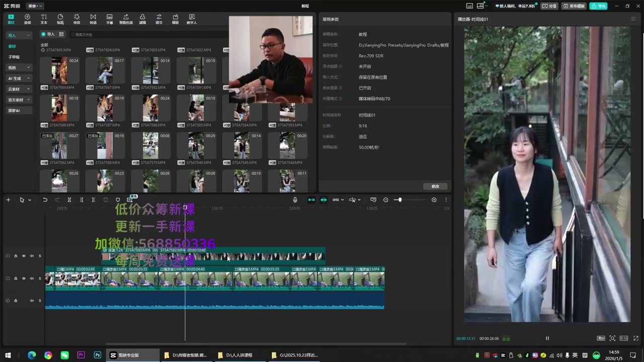This screenshot has height=362, width=644.
Task: Click the 导出 export button
Action: (x=599, y=6)
